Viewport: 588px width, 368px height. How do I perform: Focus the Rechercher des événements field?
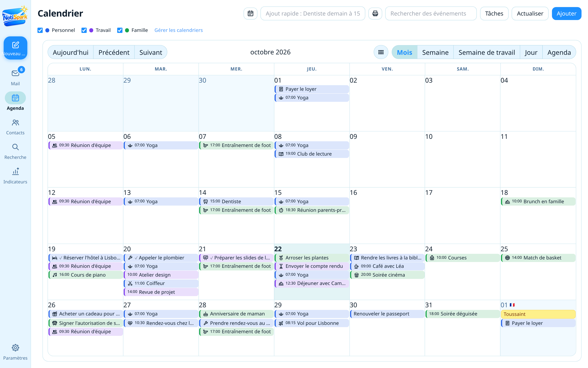point(431,13)
